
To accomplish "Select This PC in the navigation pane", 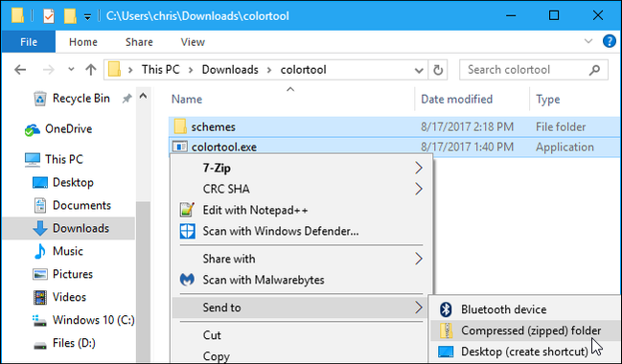I will pyautogui.click(x=54, y=159).
